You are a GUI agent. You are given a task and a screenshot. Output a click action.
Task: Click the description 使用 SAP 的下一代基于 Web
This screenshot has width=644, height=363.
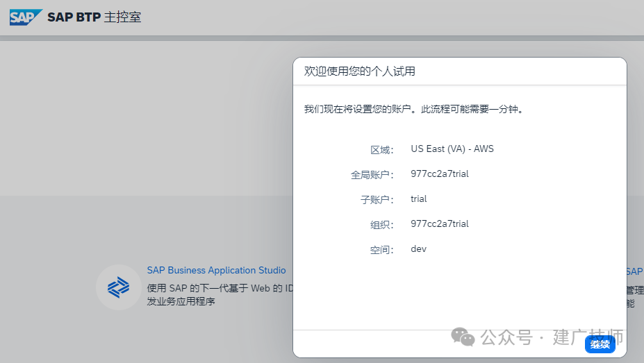tap(220, 294)
